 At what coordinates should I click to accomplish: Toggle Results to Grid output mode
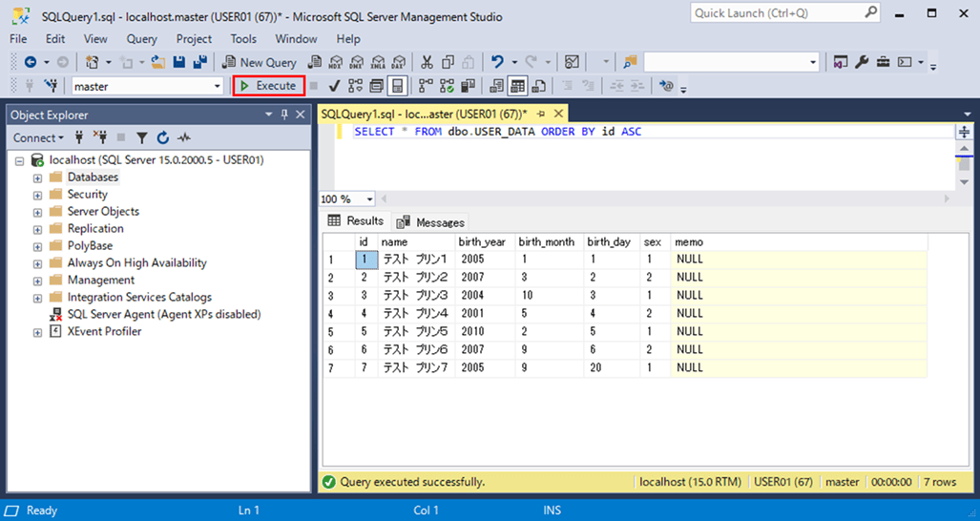click(x=517, y=86)
